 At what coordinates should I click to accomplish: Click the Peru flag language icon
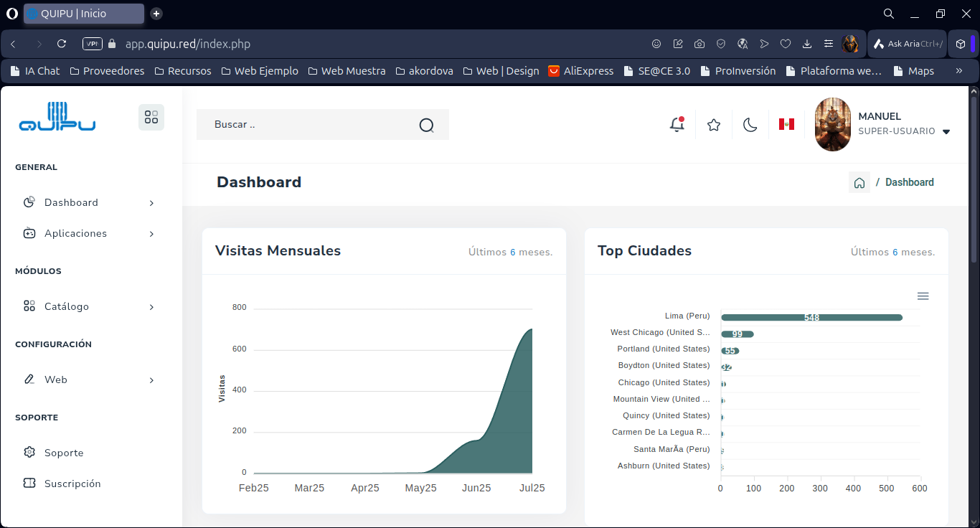[x=786, y=125]
